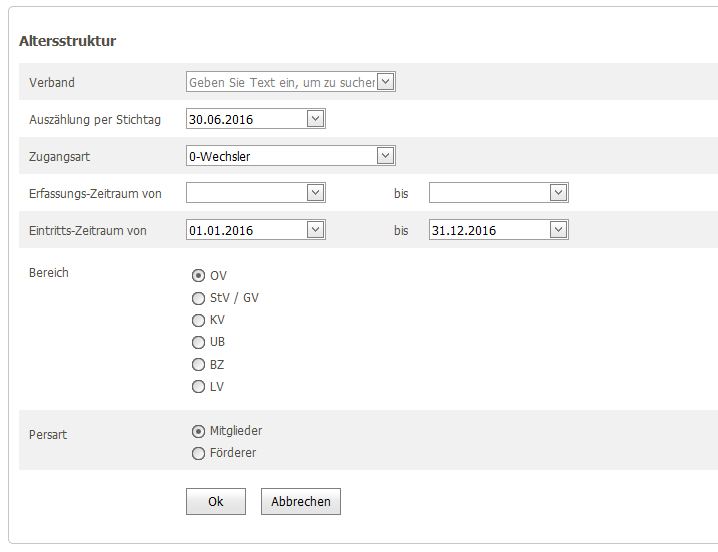Choose the UB radio button
The width and height of the screenshot is (718, 552).
point(198,342)
